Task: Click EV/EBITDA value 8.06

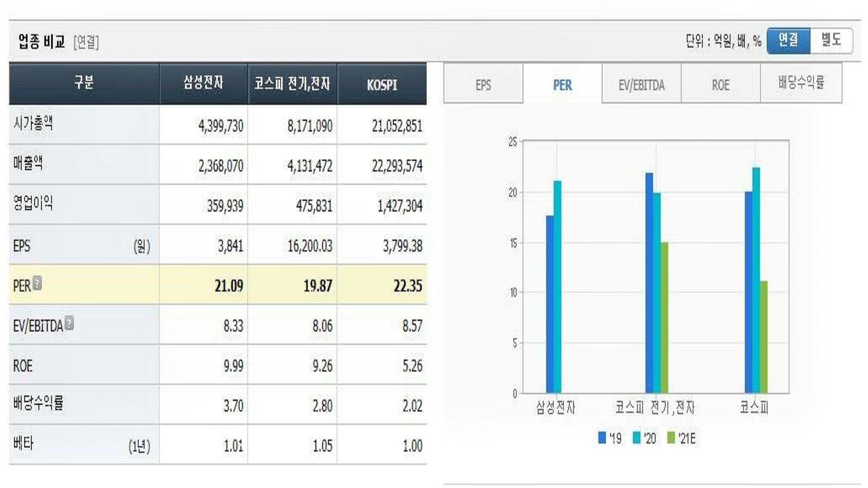Action: coord(322,326)
